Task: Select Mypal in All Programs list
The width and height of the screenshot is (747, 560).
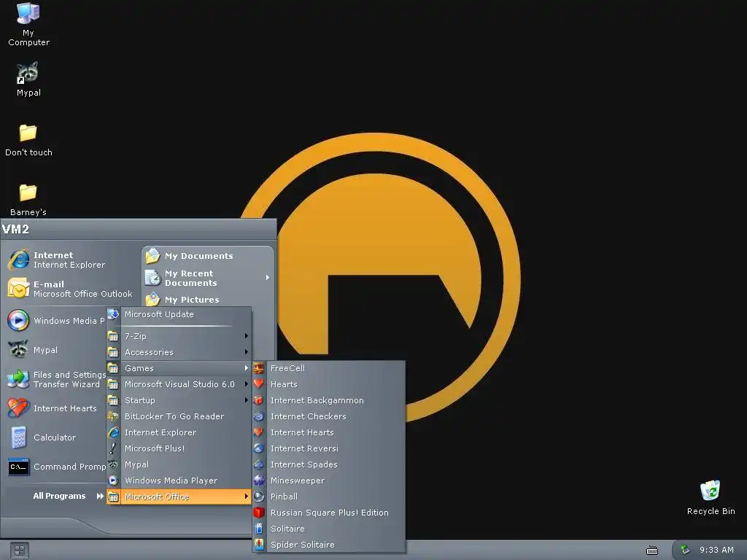Action: pyautogui.click(x=179, y=464)
